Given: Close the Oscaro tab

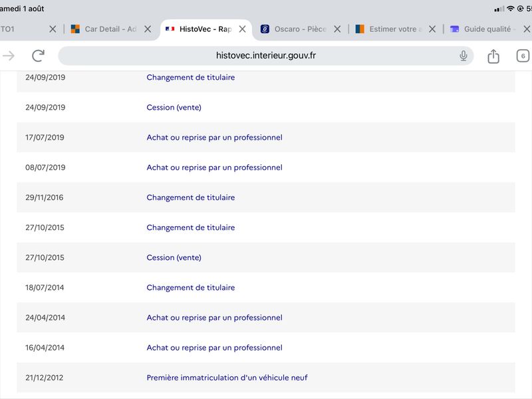Looking at the screenshot, I should point(337,29).
